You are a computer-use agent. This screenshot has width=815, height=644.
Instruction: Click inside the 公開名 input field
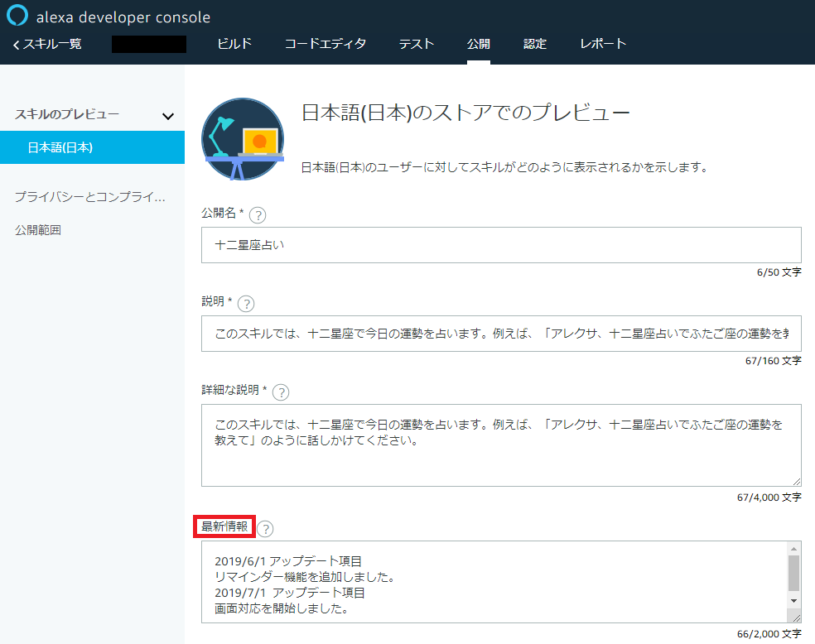pos(497,244)
